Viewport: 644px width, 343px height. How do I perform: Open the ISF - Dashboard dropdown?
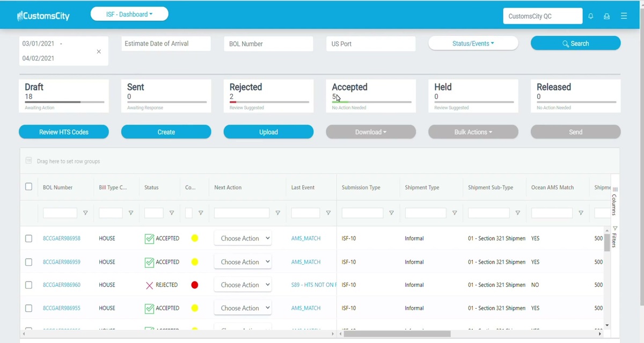[x=129, y=14]
